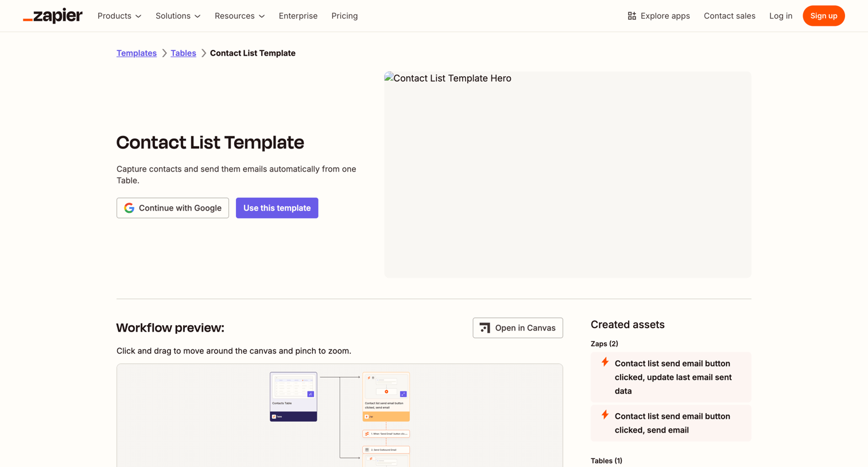This screenshot has width=868, height=467.
Task: Click the purple icon on Contacts Table card
Action: tap(311, 394)
